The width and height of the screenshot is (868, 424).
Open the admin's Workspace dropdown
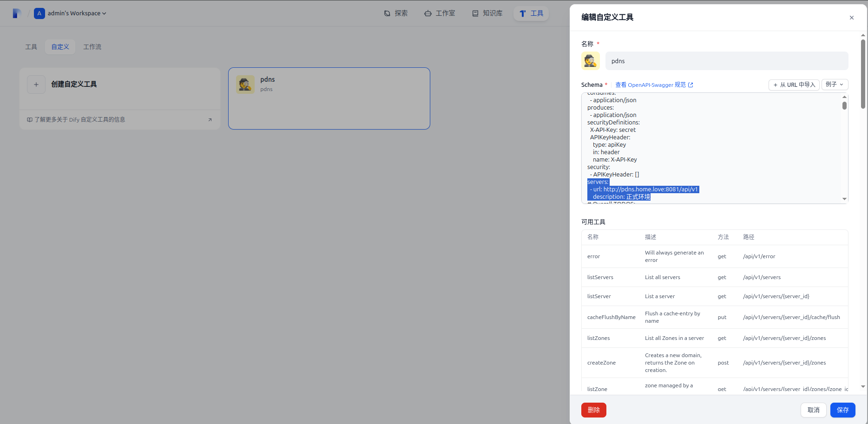tap(77, 13)
